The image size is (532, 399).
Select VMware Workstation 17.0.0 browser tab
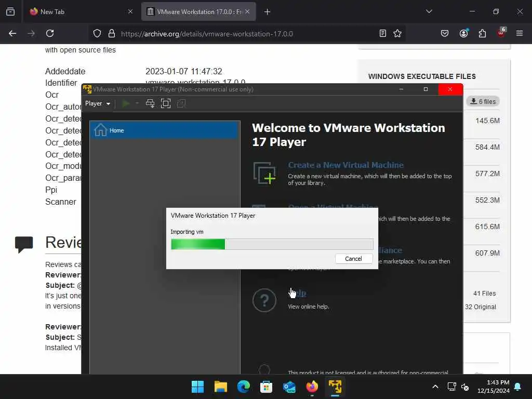[198, 11]
